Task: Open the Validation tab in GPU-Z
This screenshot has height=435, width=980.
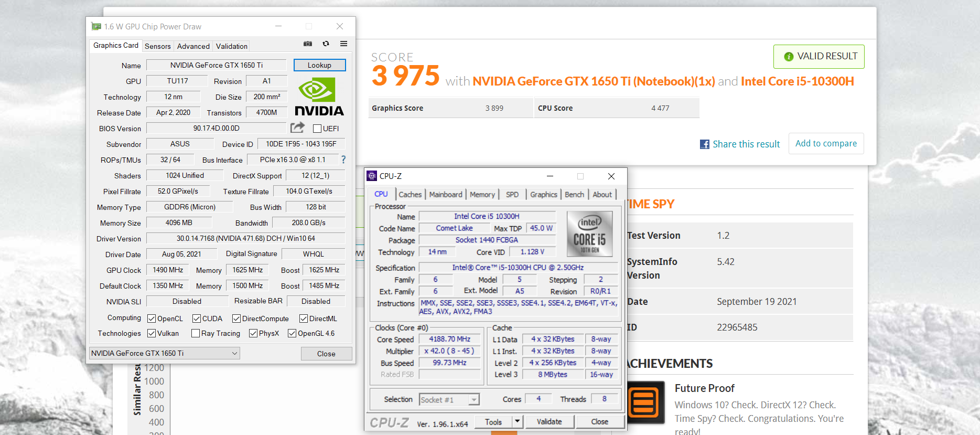Action: [232, 46]
